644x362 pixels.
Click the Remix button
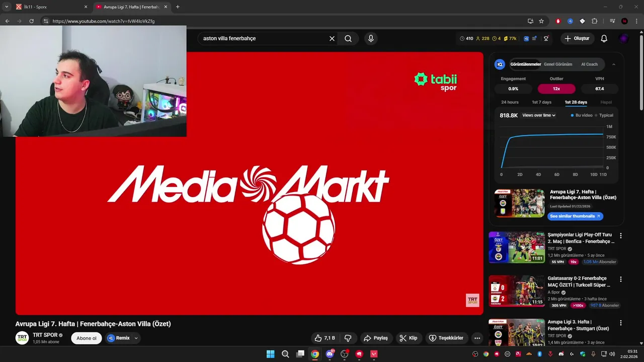[x=119, y=338]
